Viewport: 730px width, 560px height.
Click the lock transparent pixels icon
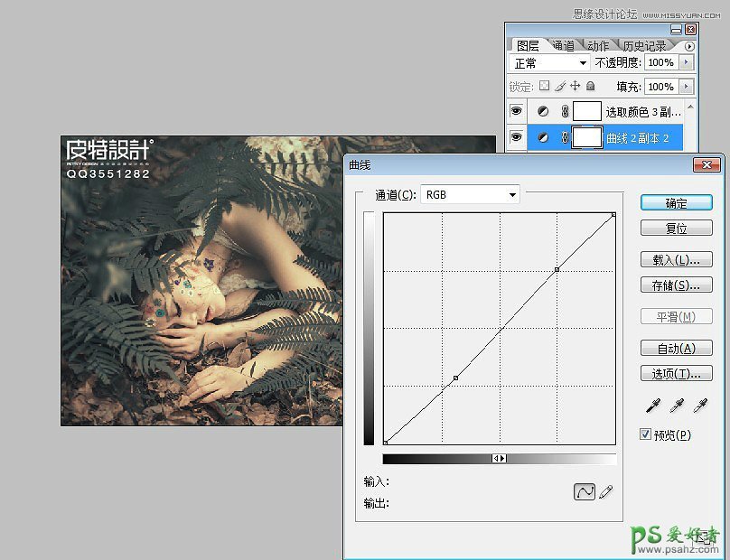pos(544,87)
